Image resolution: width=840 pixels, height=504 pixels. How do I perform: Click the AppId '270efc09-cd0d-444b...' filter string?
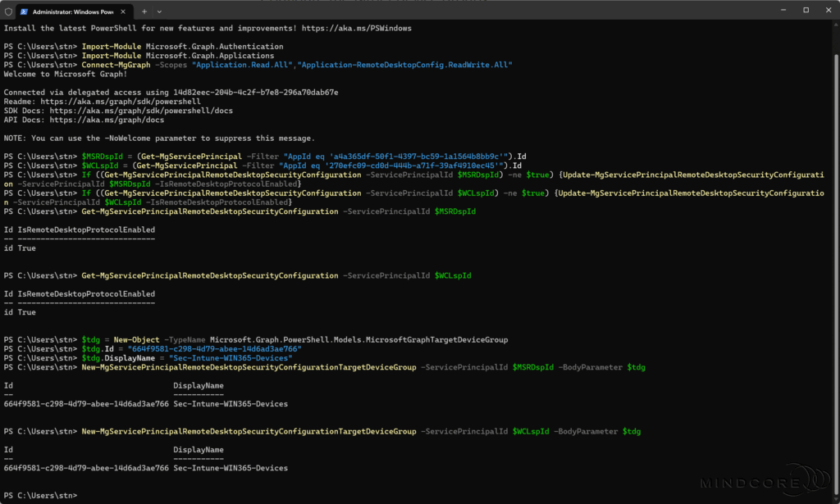(390, 166)
